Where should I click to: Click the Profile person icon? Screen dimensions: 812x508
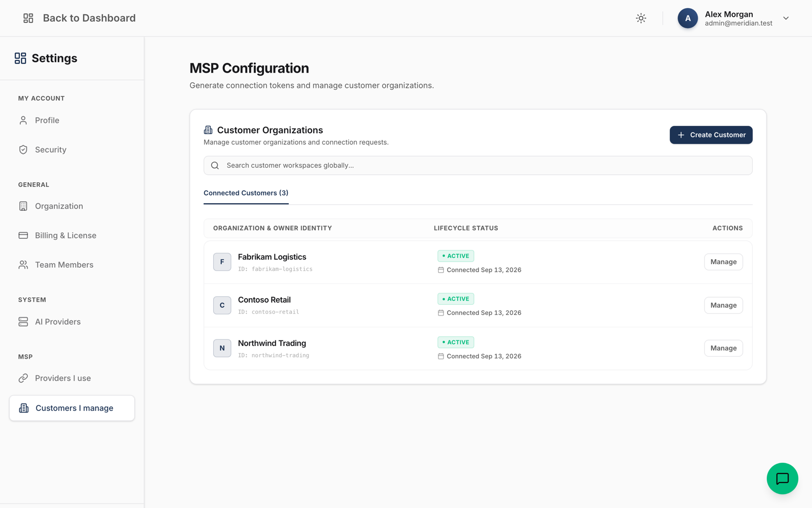point(23,120)
